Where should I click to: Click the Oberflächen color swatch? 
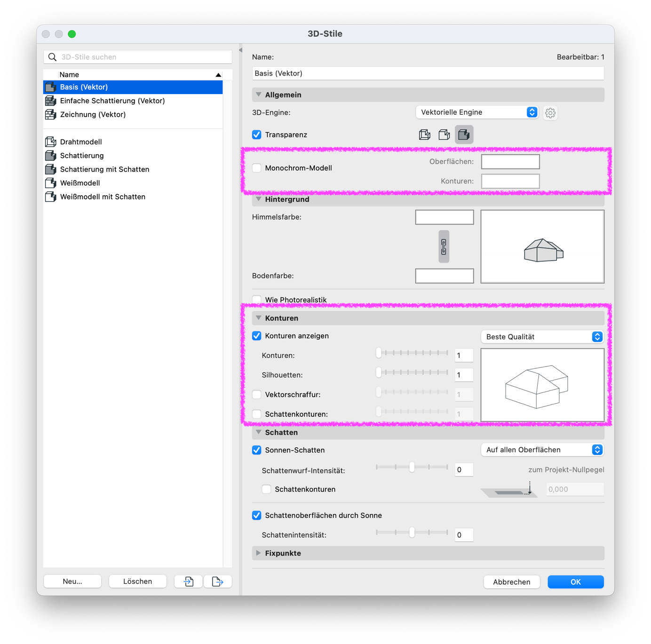coord(510,162)
